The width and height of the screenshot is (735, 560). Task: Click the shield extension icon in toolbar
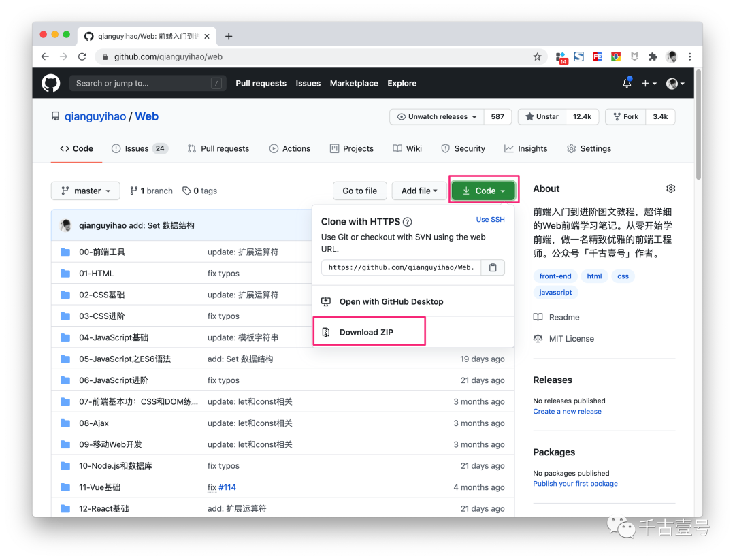coord(634,56)
